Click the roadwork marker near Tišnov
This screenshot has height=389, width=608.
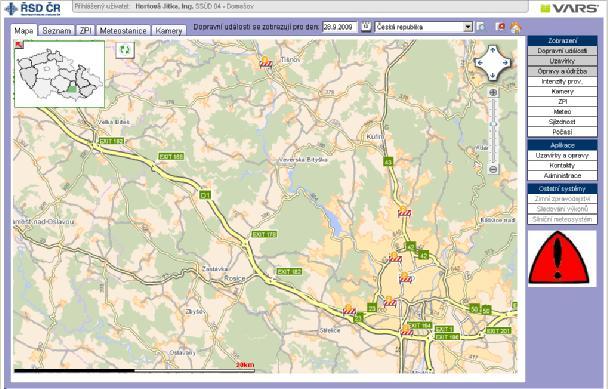tap(266, 62)
